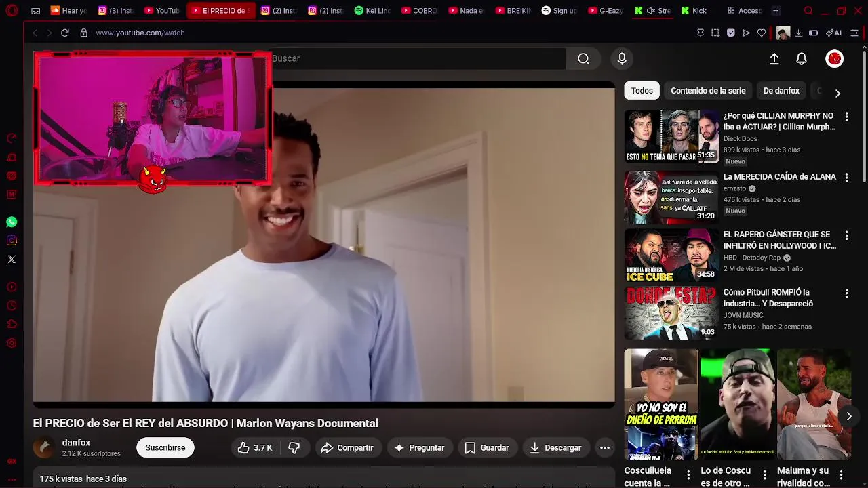Reload the current page
The height and width of the screenshot is (488, 868).
(65, 33)
